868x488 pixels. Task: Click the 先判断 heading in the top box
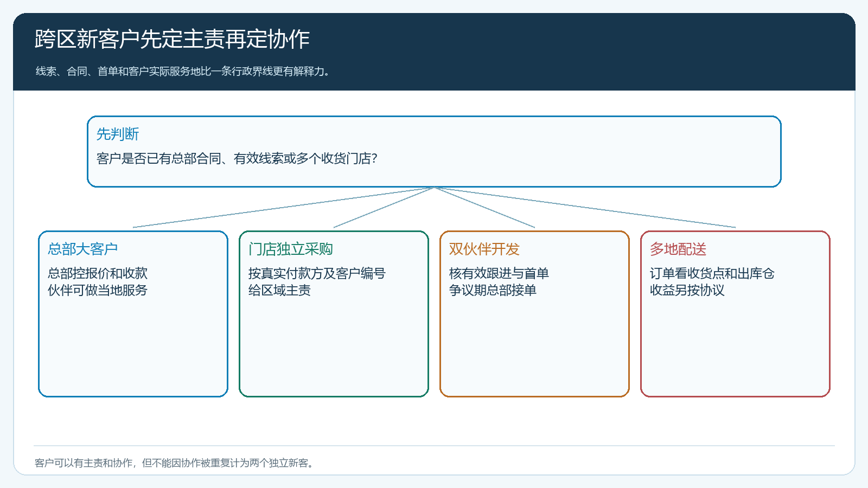tap(118, 134)
